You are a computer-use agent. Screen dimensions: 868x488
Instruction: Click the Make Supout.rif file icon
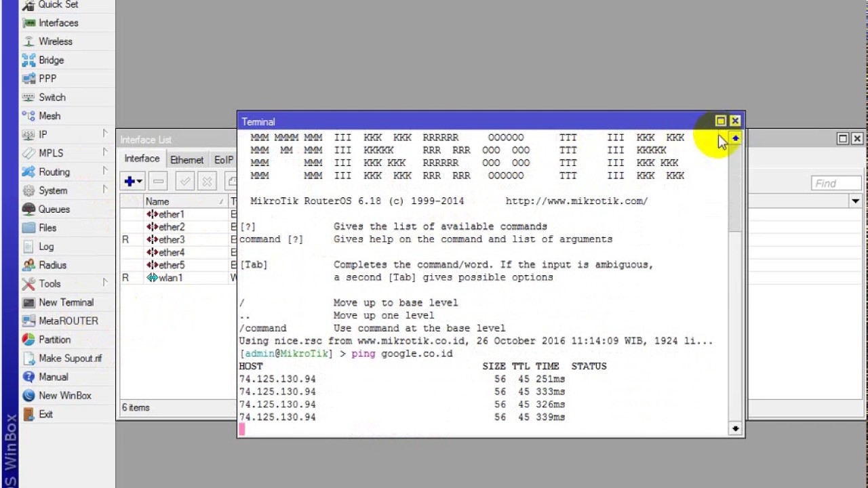click(x=28, y=359)
